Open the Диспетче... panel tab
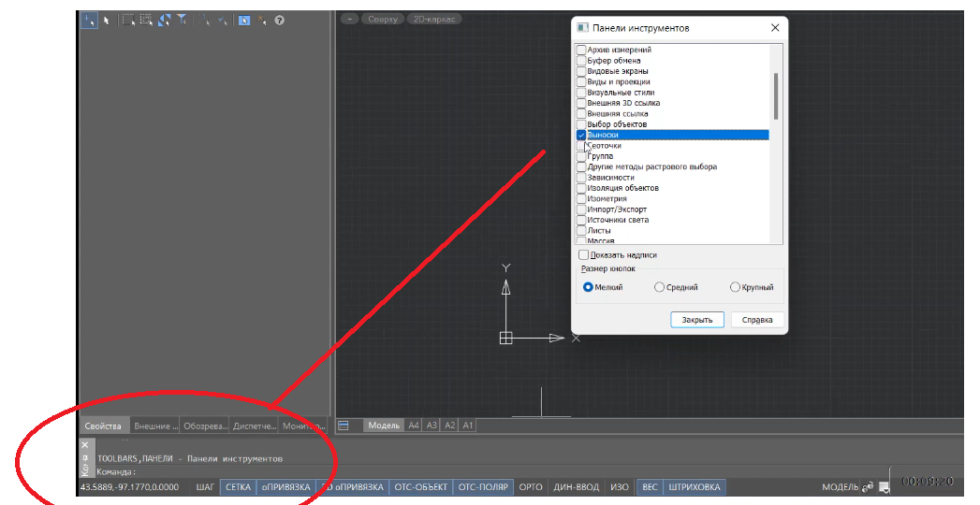The height and width of the screenshot is (505, 980). [x=255, y=426]
